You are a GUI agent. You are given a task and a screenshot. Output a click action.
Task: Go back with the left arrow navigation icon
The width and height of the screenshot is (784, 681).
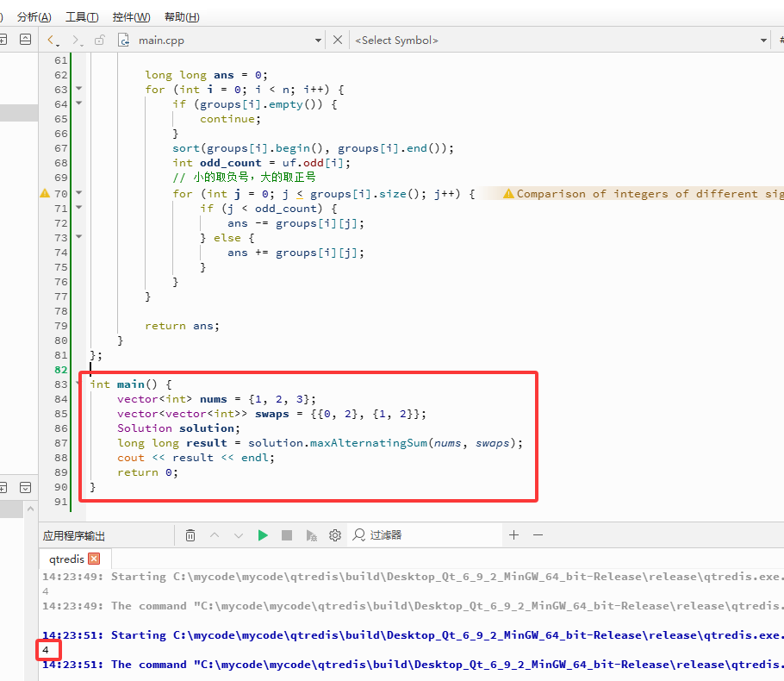coord(51,40)
